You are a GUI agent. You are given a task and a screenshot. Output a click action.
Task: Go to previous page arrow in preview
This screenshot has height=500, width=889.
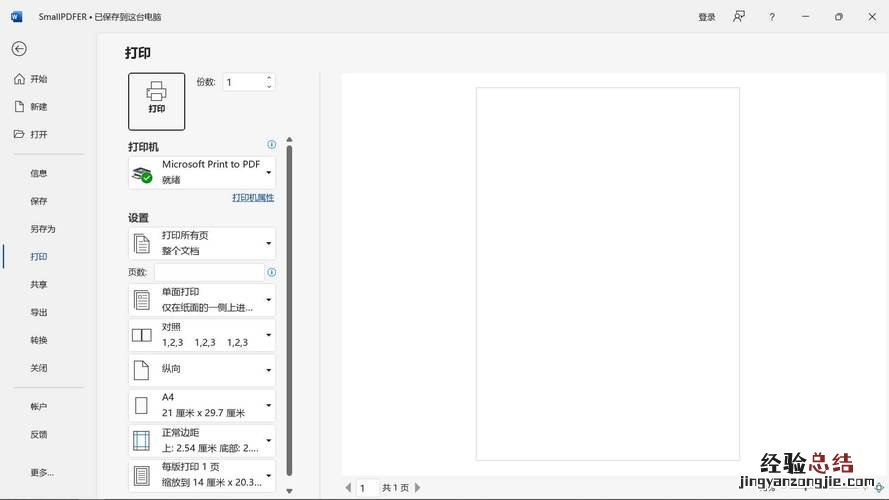(348, 487)
